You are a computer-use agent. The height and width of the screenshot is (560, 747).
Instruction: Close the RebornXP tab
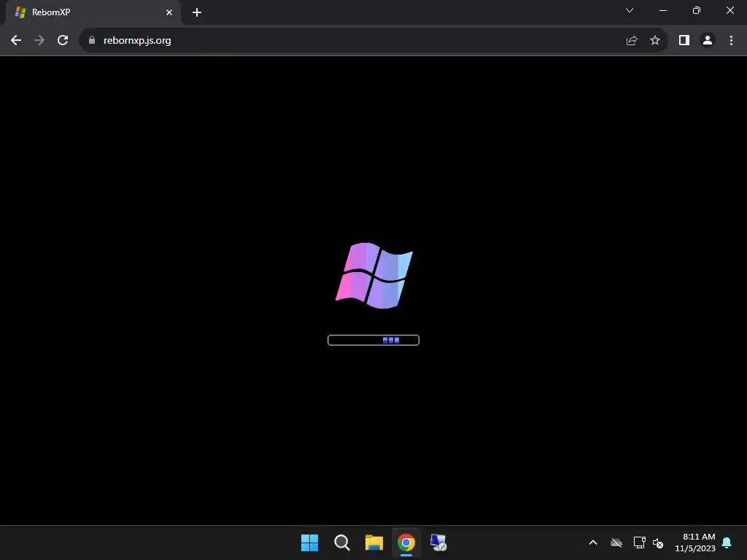[x=169, y=12]
